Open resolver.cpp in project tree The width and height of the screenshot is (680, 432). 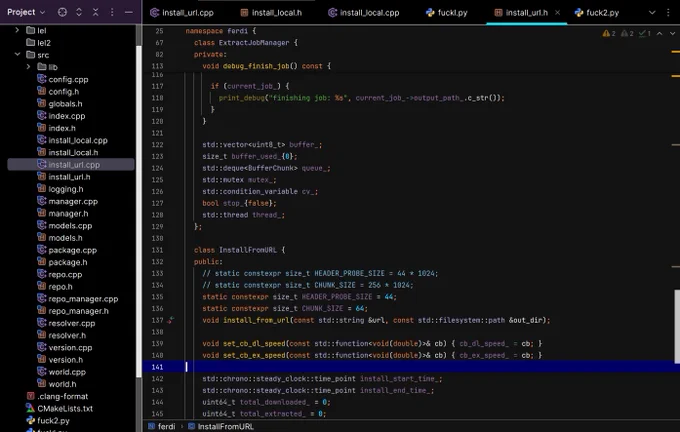point(66,323)
